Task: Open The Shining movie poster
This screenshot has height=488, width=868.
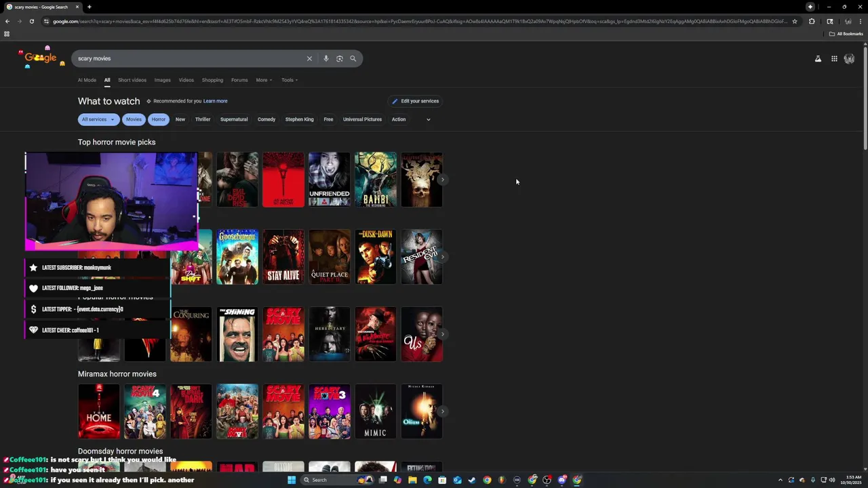Action: pos(237,334)
